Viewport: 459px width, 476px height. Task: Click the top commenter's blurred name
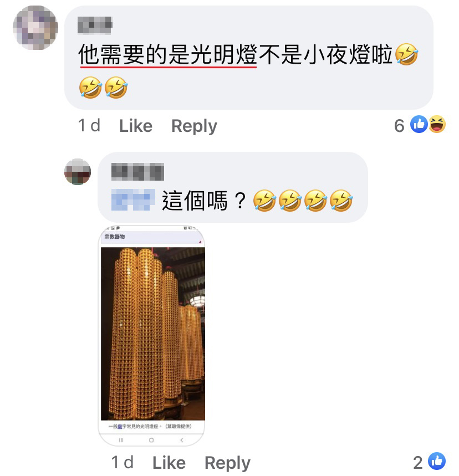[95, 25]
